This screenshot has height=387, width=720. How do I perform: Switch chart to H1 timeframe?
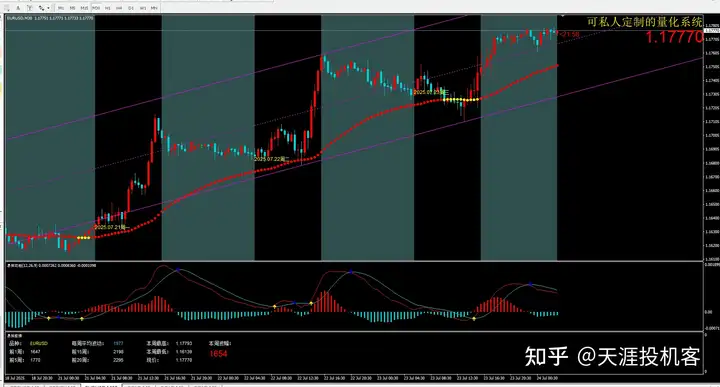(107, 8)
